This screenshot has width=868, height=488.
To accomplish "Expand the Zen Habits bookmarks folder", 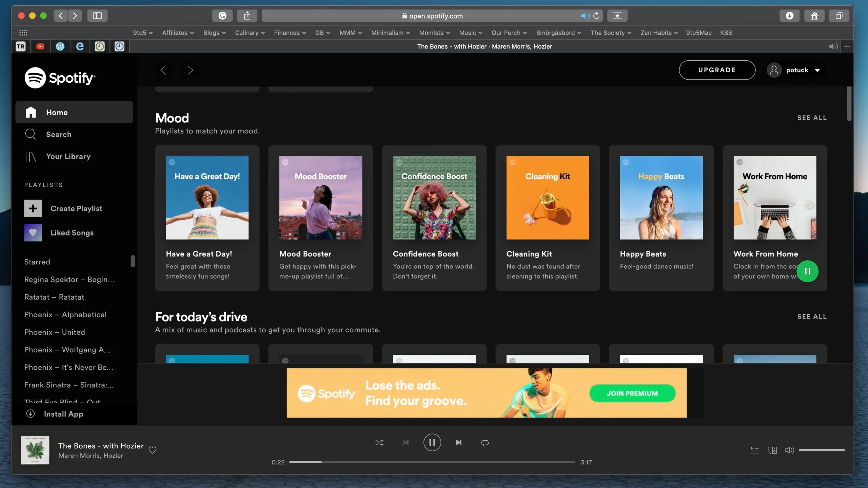I will coord(659,33).
